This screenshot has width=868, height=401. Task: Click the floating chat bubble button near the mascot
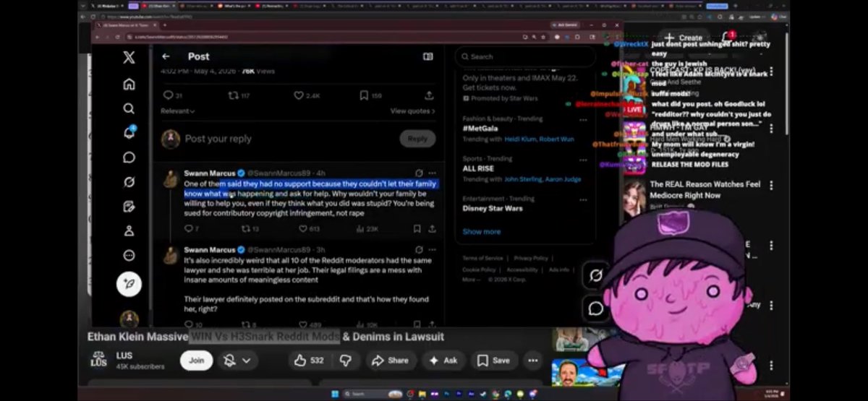coord(596,309)
